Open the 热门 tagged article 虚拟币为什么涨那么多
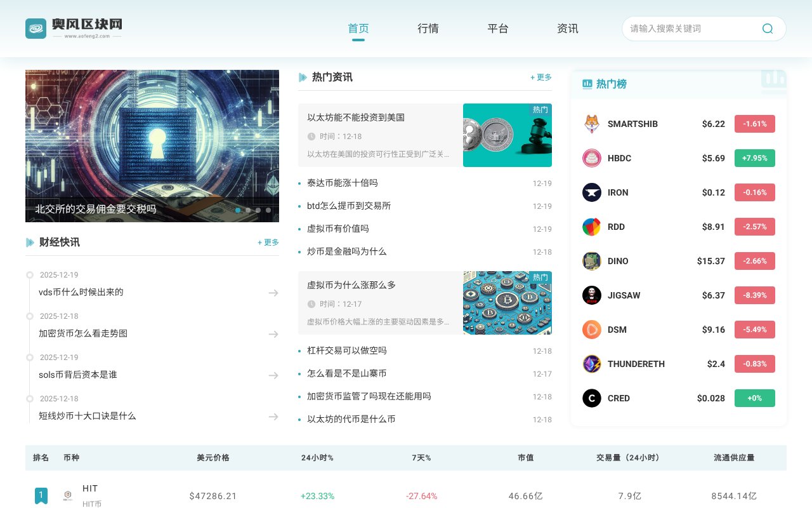 351,285
